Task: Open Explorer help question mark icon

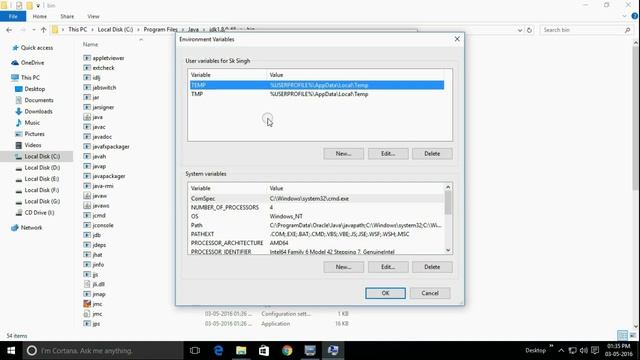Action: point(635,16)
